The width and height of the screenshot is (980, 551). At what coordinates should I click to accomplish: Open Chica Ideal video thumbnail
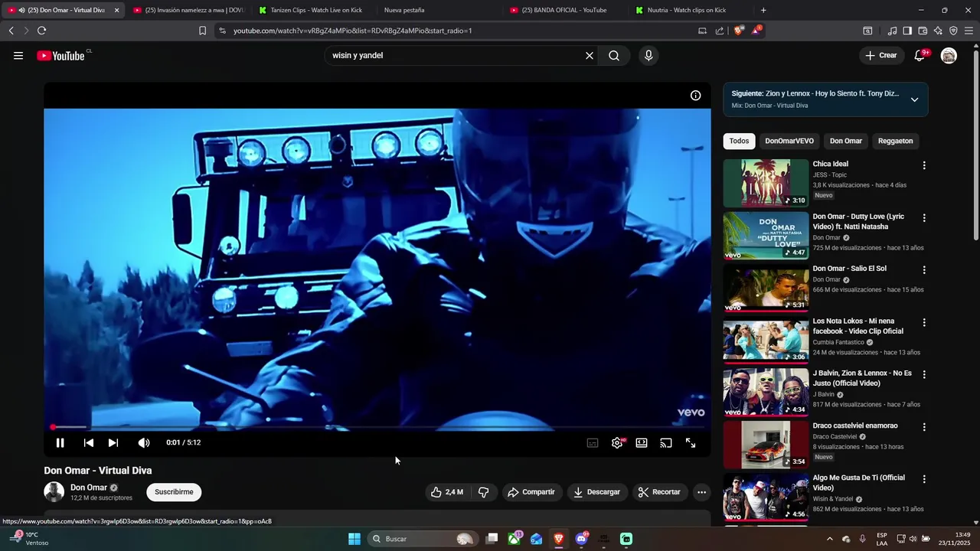pyautogui.click(x=766, y=183)
